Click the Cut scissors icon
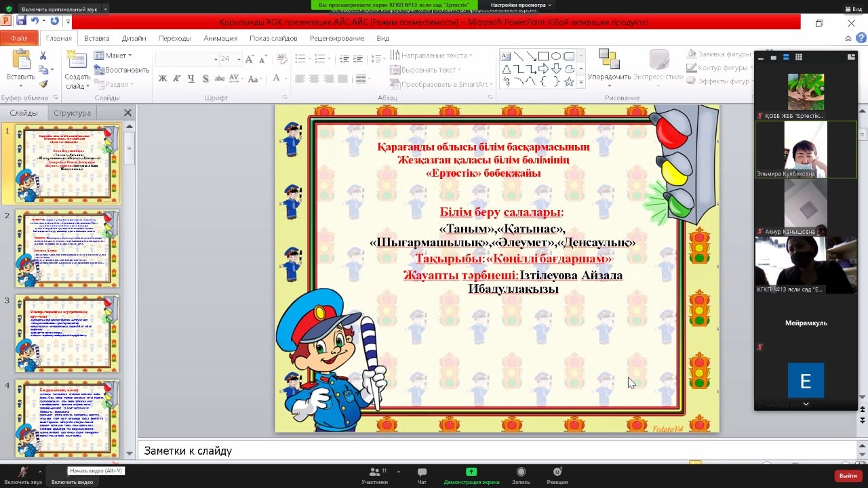 pos(43,56)
